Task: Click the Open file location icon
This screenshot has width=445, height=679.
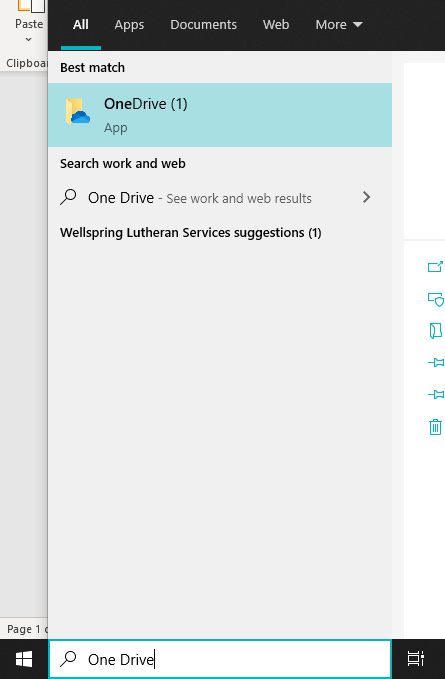Action: click(x=435, y=330)
